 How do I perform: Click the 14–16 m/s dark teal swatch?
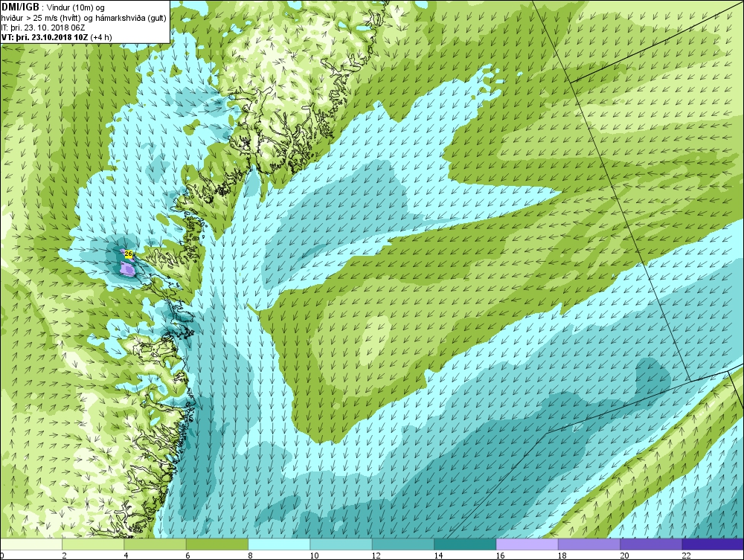[465, 544]
